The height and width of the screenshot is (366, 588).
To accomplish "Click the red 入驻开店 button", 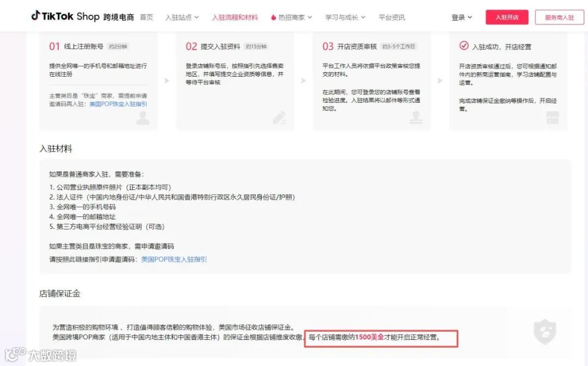I will (x=507, y=17).
